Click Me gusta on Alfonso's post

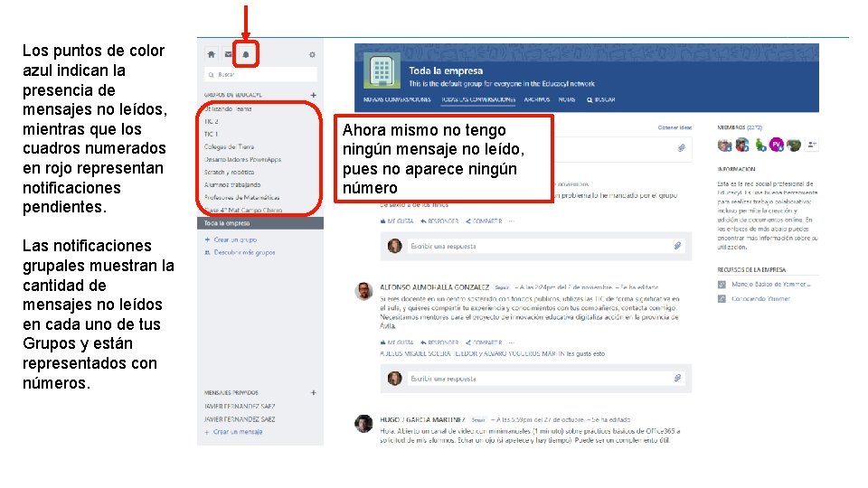397,343
